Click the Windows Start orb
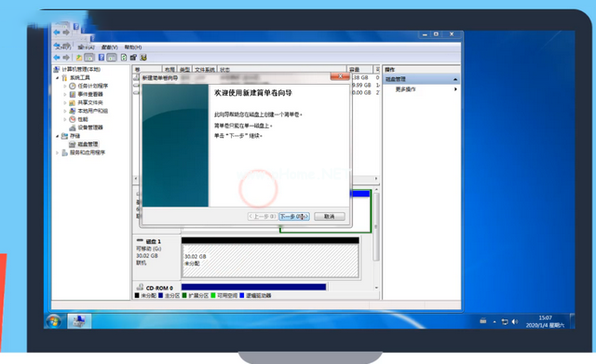Viewport: 596px width, 364px height. 54,321
